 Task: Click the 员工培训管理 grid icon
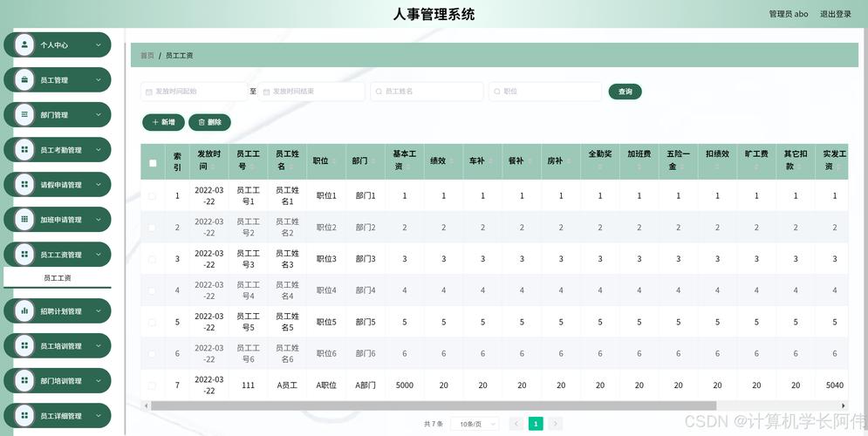(24, 346)
